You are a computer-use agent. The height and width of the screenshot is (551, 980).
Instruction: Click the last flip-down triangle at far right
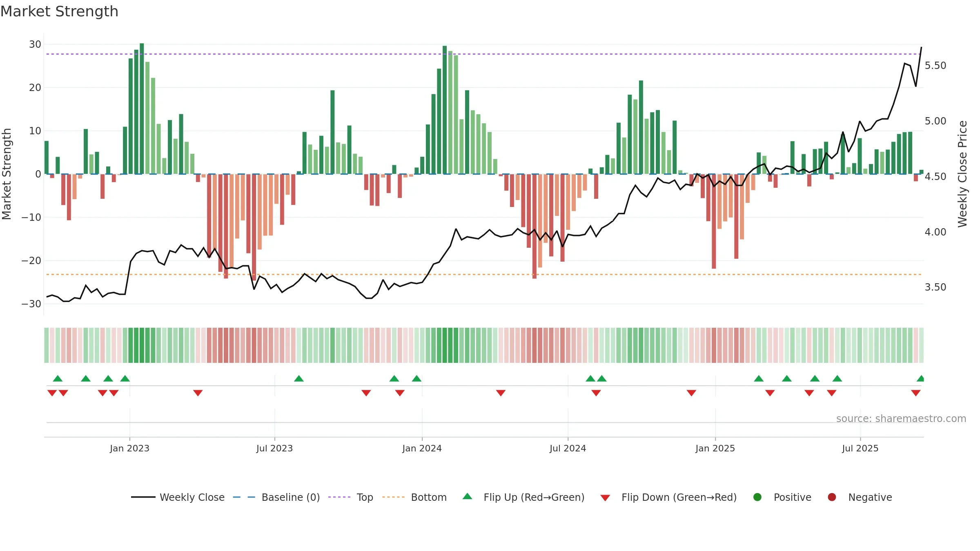coord(916,393)
